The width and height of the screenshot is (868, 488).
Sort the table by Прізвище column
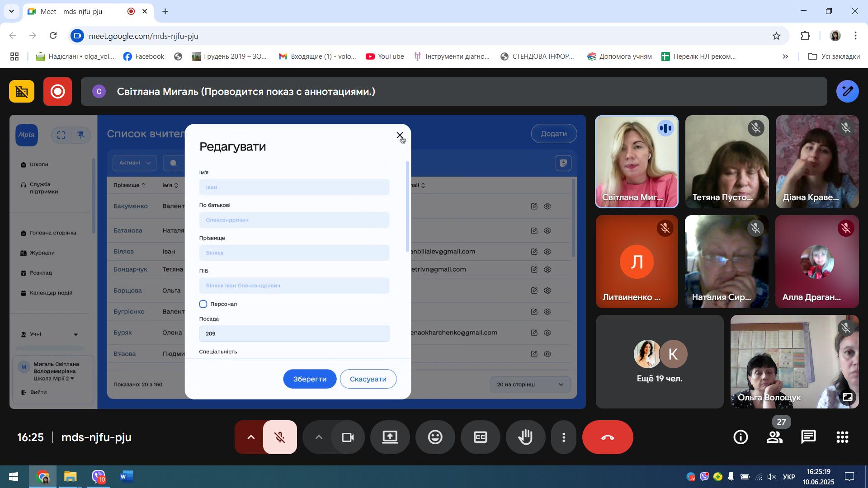[x=129, y=185]
